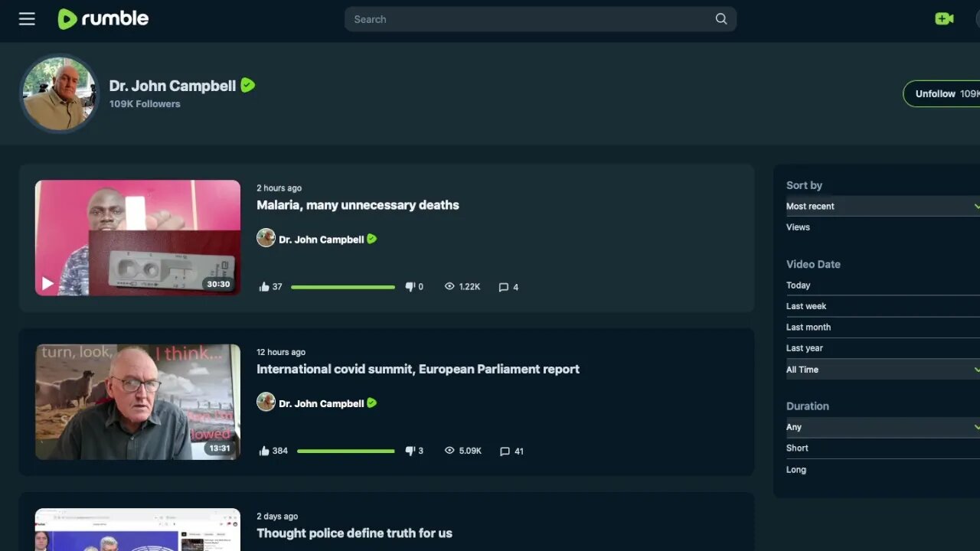The width and height of the screenshot is (980, 551).
Task: Click Dr. John Campbell name under Malaria video
Action: coord(322,240)
